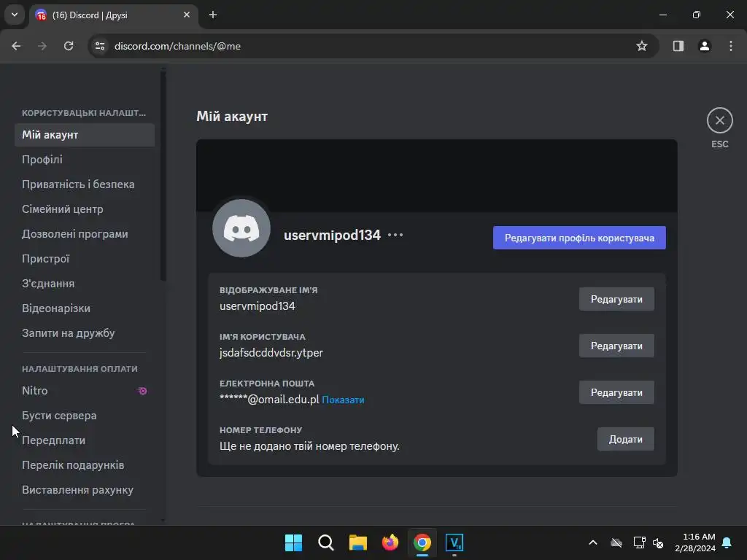
Task: Launch Firefox from the taskbar
Action: click(390, 542)
